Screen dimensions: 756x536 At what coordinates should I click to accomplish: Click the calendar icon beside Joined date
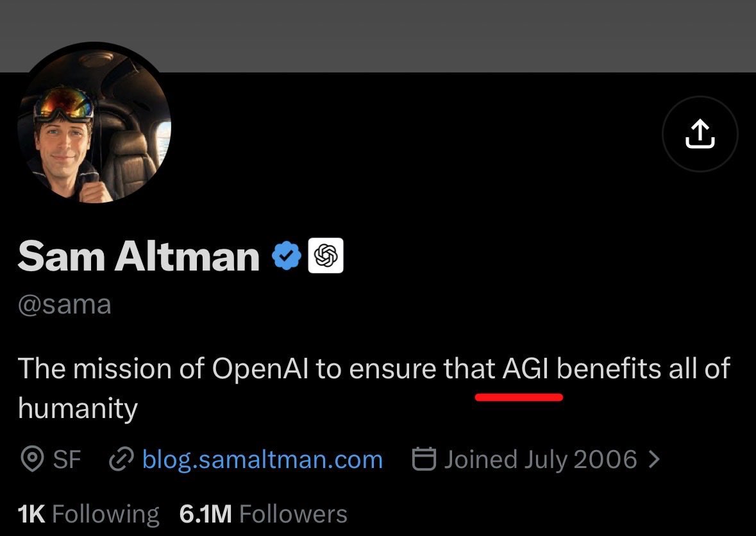424,458
